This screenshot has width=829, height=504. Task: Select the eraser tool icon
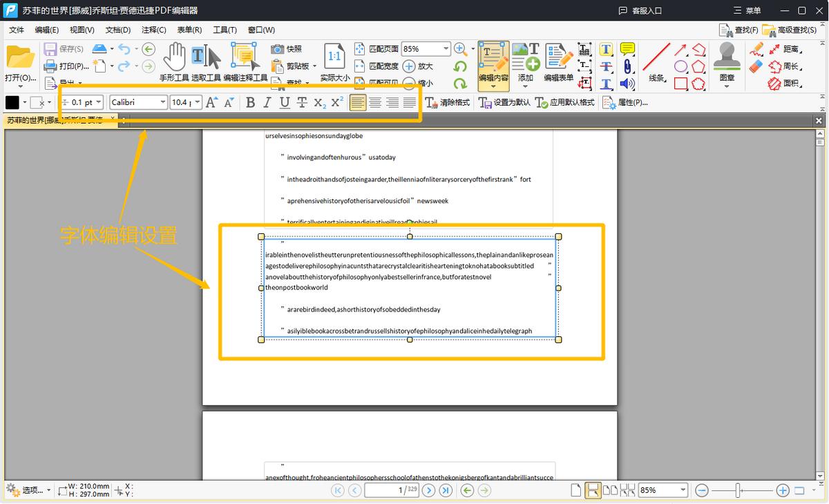coord(756,66)
